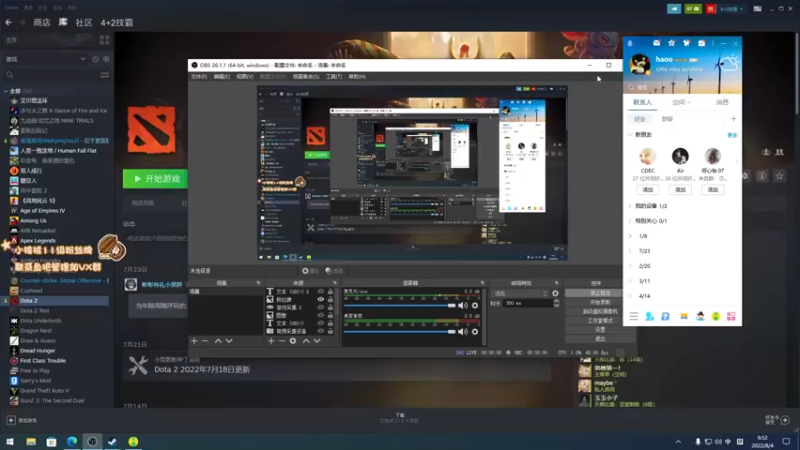The width and height of the screenshot is (800, 450).
Task: Toggle lock on first text GDI+ 2 source
Action: (330, 292)
